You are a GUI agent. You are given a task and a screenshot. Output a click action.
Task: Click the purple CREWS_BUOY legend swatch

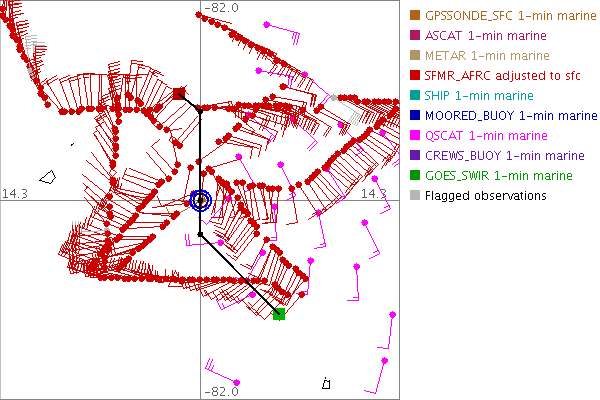coord(414,155)
